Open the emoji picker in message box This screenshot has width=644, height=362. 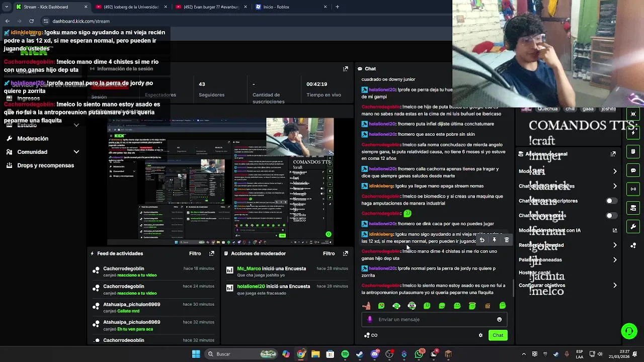coord(499,319)
